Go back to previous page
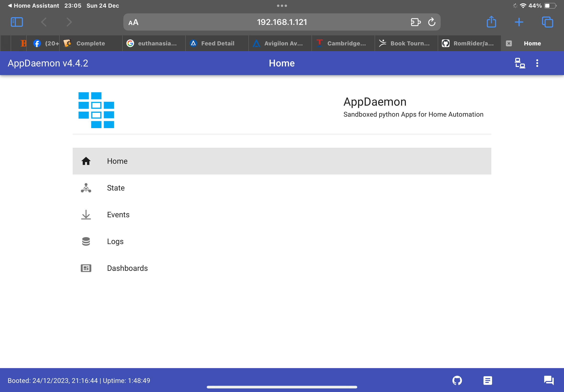This screenshot has width=564, height=392. coord(44,22)
